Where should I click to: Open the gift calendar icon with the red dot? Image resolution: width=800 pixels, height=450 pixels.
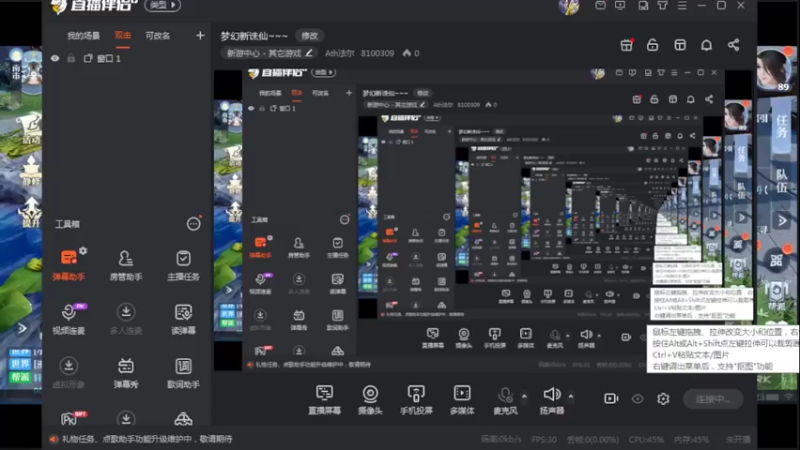pos(627,45)
